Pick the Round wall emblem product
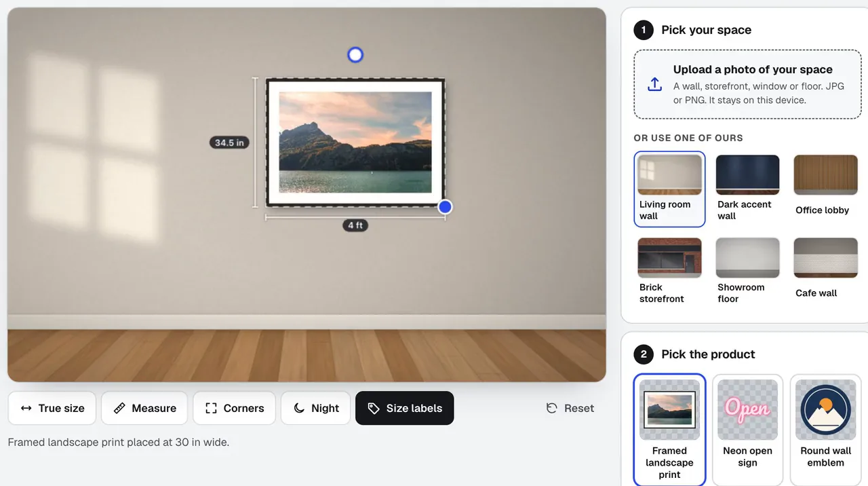868x486 pixels. pos(826,430)
